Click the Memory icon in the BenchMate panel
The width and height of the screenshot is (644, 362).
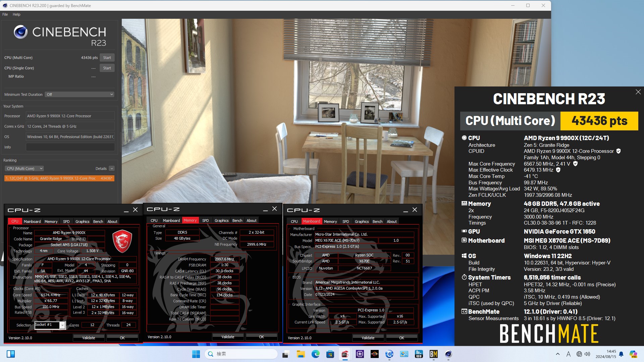[464, 203]
